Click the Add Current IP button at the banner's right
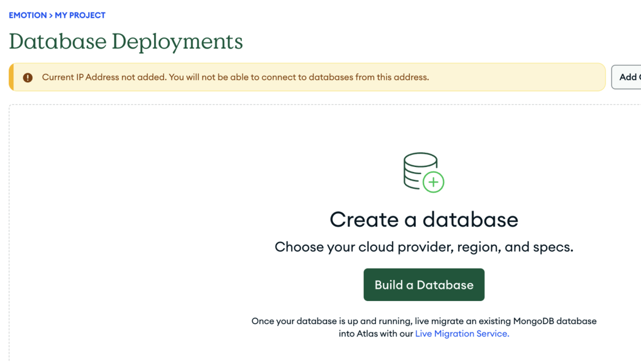The image size is (641, 364). 626,77
